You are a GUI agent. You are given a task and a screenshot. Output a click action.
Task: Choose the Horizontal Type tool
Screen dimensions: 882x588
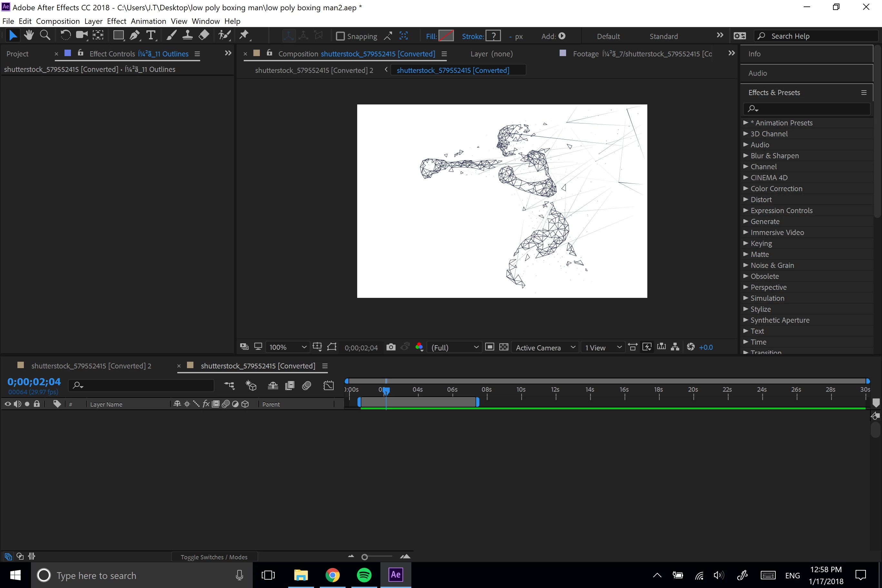(x=151, y=36)
